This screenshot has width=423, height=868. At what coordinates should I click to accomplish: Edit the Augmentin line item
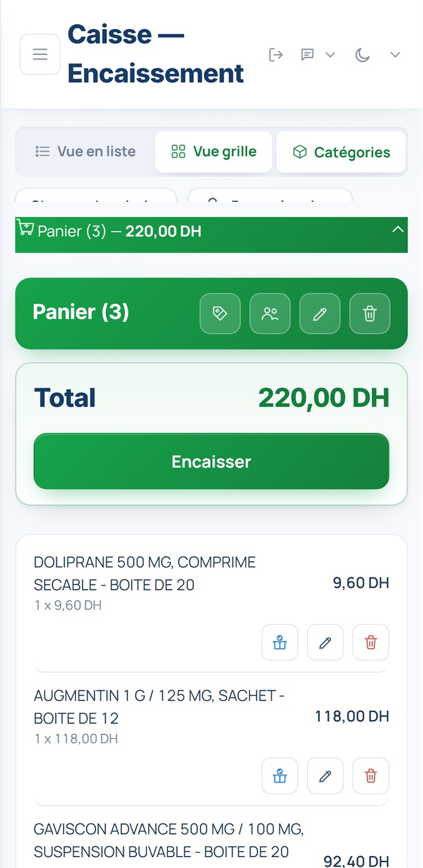pyautogui.click(x=325, y=776)
